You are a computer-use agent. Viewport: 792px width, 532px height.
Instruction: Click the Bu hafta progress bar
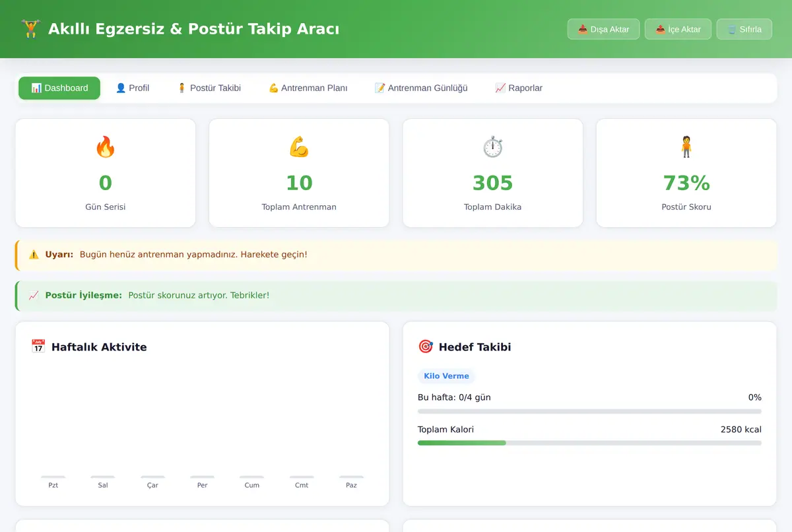(x=589, y=411)
